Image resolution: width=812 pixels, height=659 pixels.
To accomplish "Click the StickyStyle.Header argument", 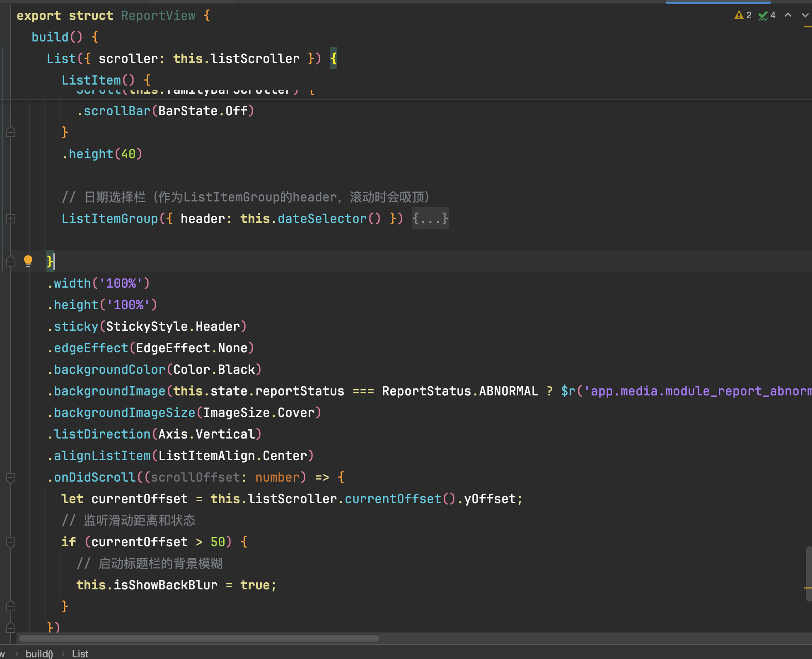I will pos(173,326).
